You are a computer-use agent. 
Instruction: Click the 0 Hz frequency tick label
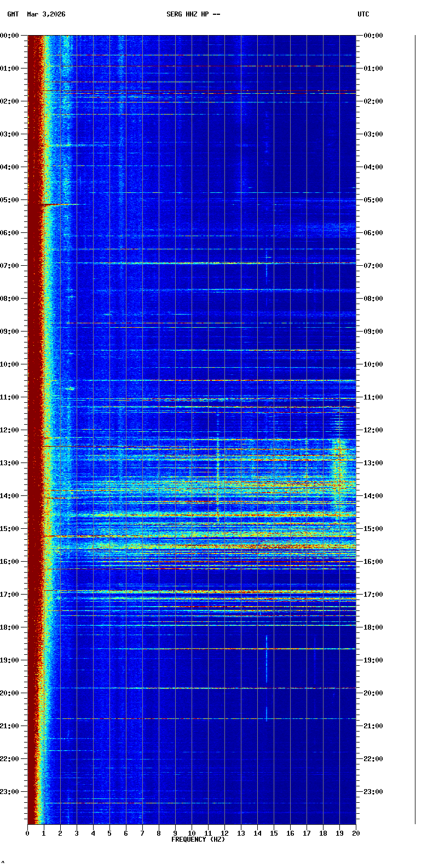click(27, 833)
